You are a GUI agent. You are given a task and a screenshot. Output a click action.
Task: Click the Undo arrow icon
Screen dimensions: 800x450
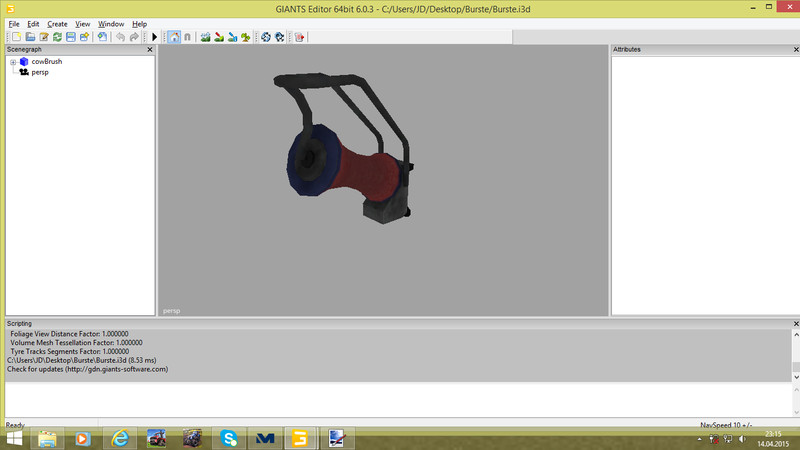pyautogui.click(x=119, y=37)
